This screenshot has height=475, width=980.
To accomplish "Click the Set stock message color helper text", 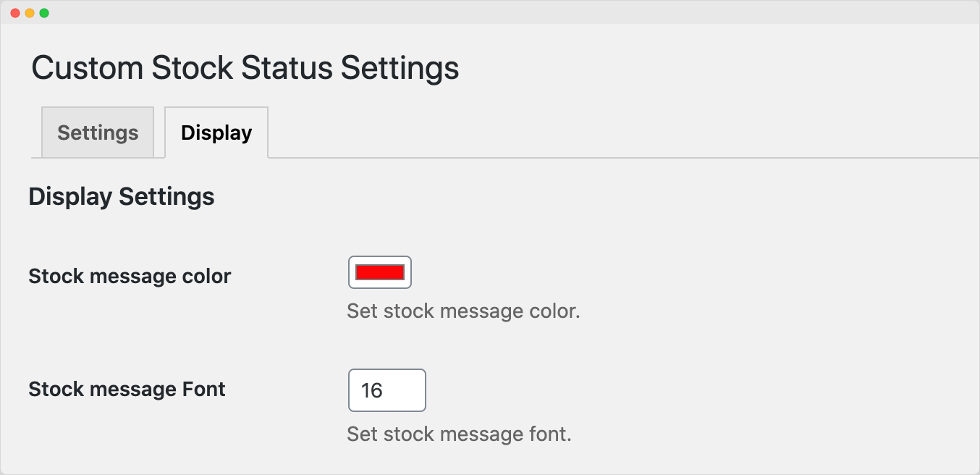I will coord(463,311).
